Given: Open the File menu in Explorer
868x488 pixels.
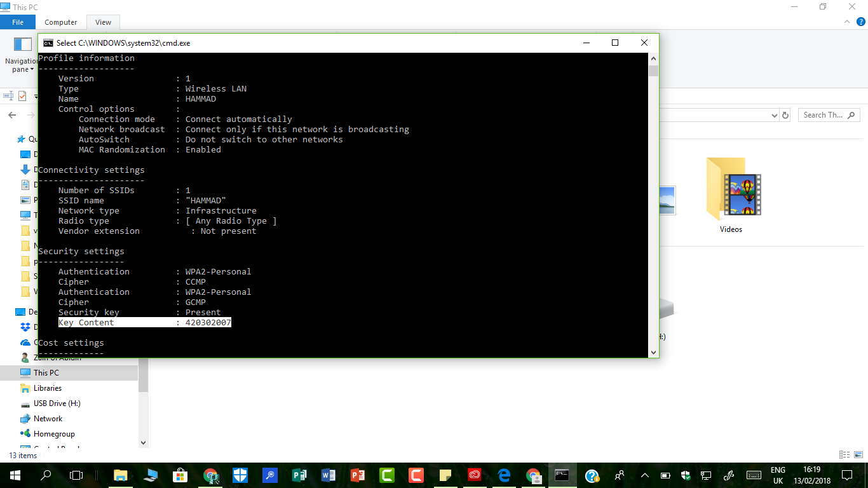Looking at the screenshot, I should point(18,22).
